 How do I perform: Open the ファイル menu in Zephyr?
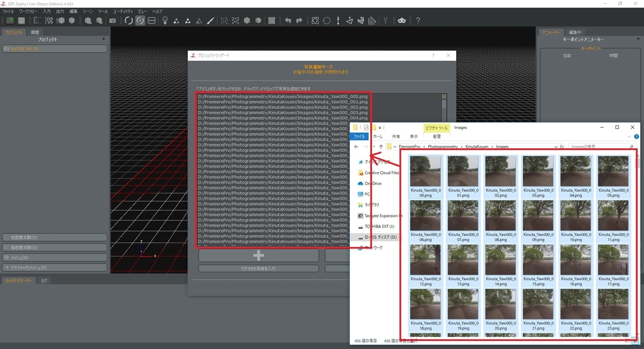[x=8, y=11]
